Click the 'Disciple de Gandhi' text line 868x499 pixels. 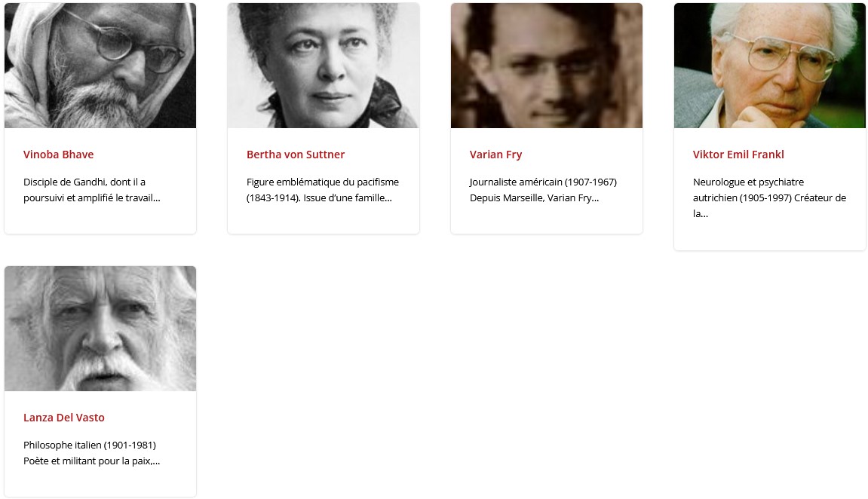point(84,182)
